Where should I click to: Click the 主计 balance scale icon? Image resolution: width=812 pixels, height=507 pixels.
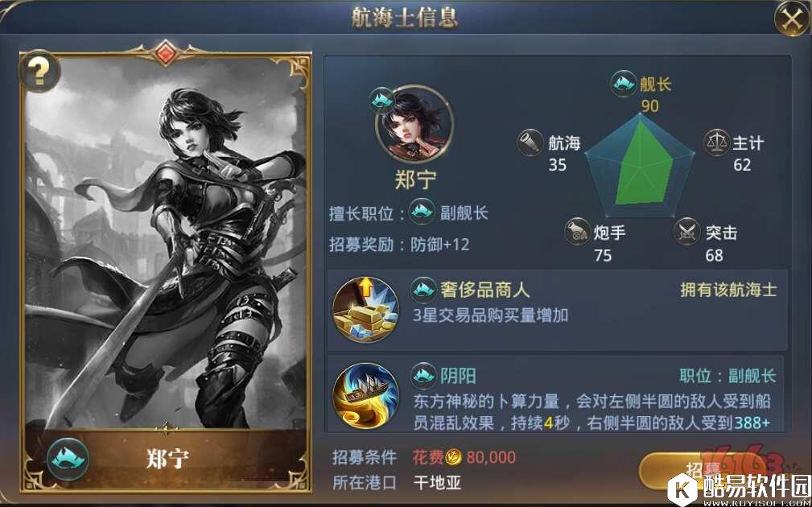tap(717, 142)
